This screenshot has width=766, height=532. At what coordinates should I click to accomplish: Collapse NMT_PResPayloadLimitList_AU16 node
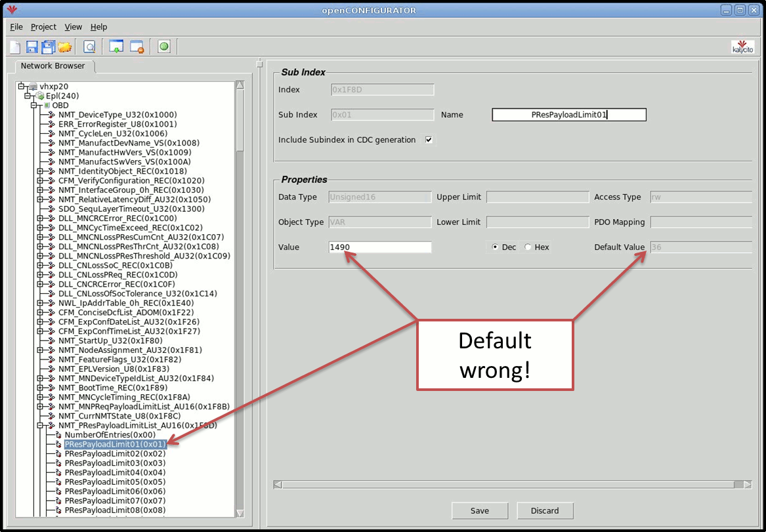coord(40,425)
